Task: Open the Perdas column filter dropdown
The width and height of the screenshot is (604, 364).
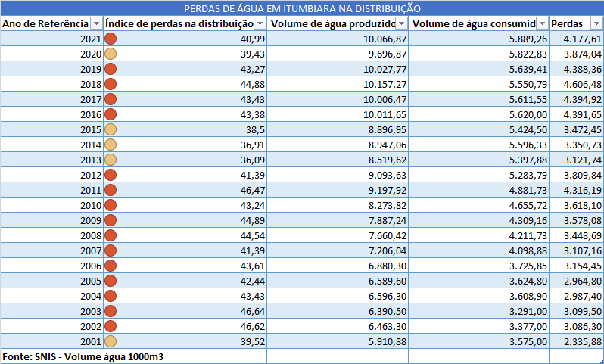Action: pyautogui.click(x=596, y=23)
